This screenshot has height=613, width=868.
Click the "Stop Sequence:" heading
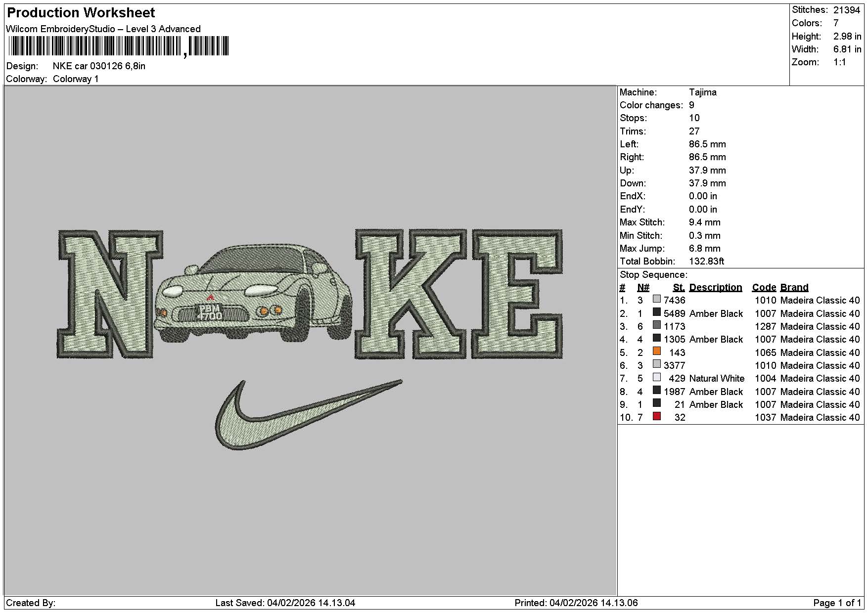click(x=653, y=275)
